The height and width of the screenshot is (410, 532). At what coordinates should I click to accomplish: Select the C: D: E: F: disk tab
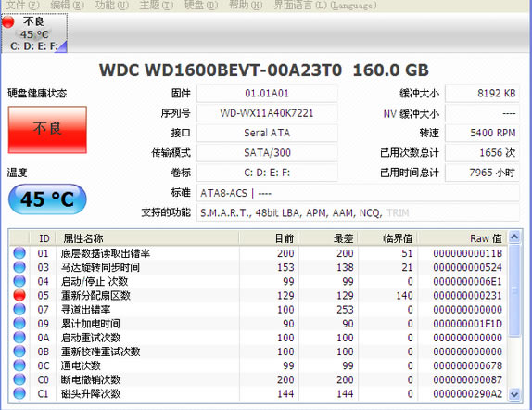coord(34,33)
